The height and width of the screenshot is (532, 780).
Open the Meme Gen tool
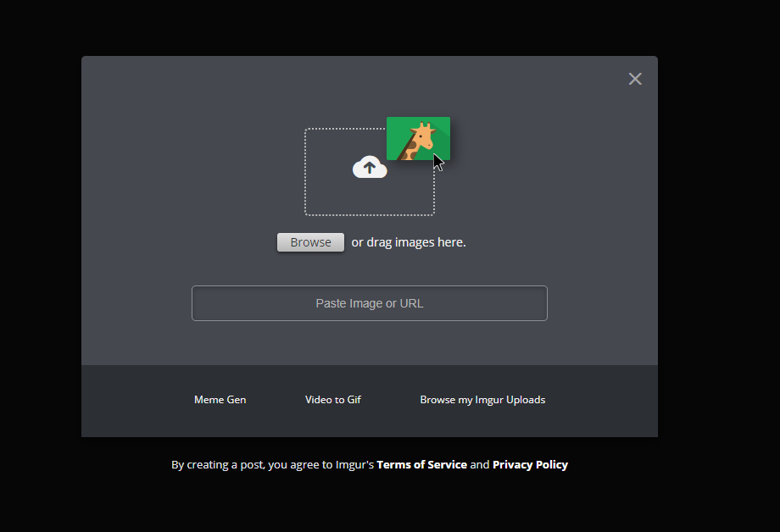click(x=220, y=400)
